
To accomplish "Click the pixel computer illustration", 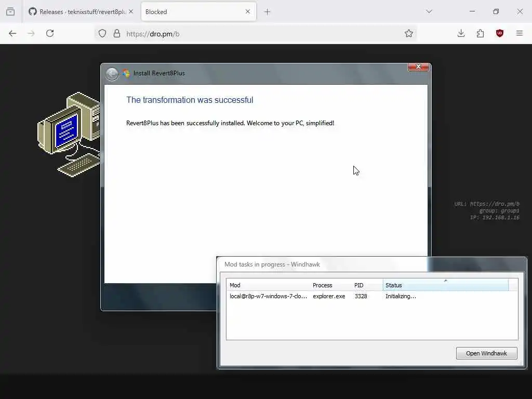I will click(x=69, y=134).
